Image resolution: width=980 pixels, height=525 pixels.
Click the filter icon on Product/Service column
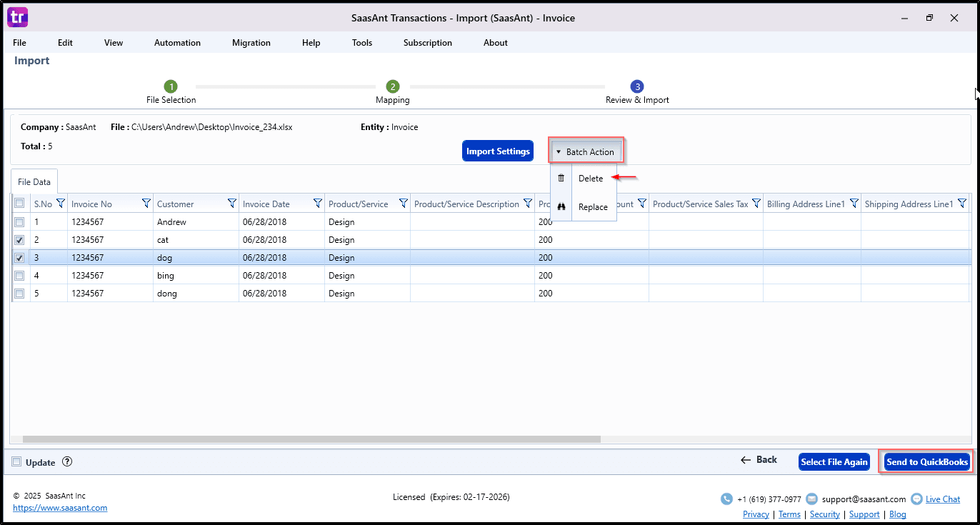[403, 204]
